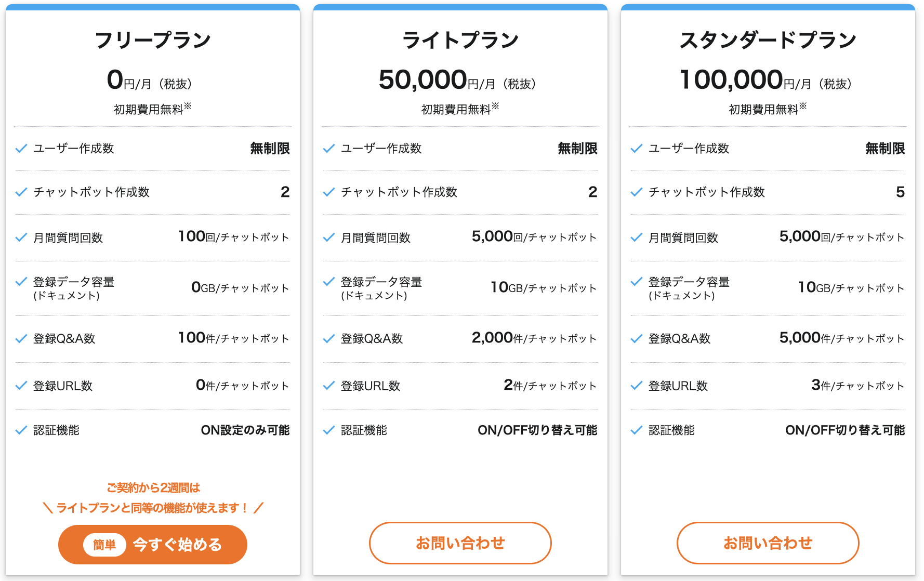Click the 簡単 badge on start button
The height and width of the screenshot is (581, 924).
click(x=104, y=545)
